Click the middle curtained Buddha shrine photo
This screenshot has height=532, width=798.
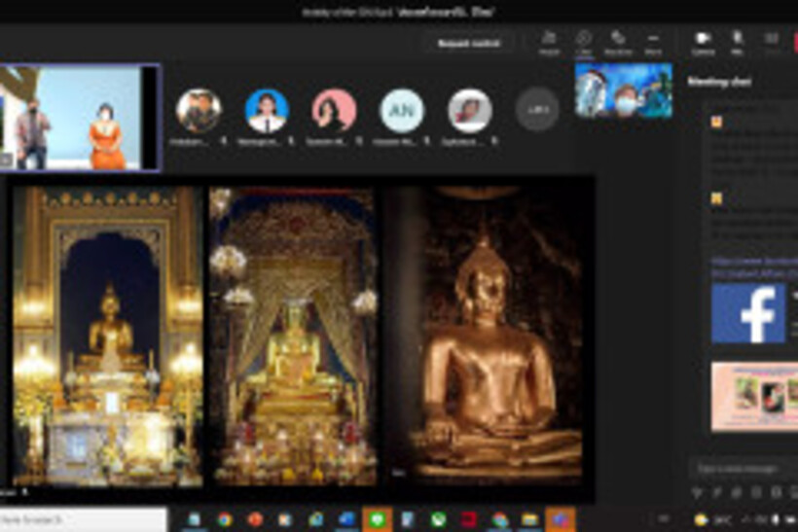tap(293, 336)
